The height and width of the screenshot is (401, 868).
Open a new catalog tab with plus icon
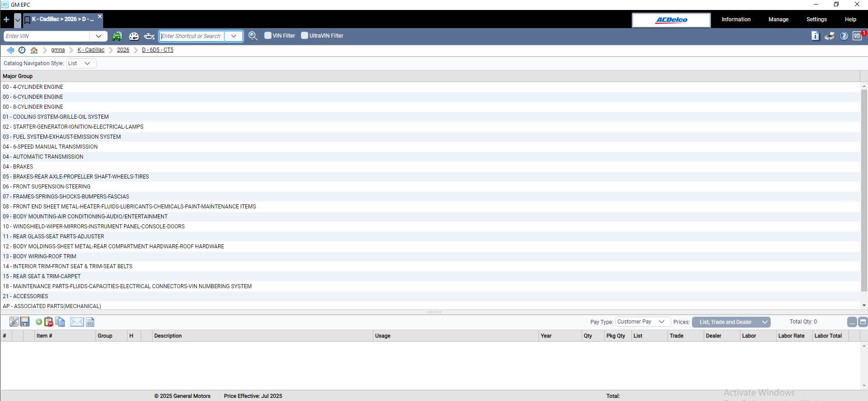click(6, 19)
